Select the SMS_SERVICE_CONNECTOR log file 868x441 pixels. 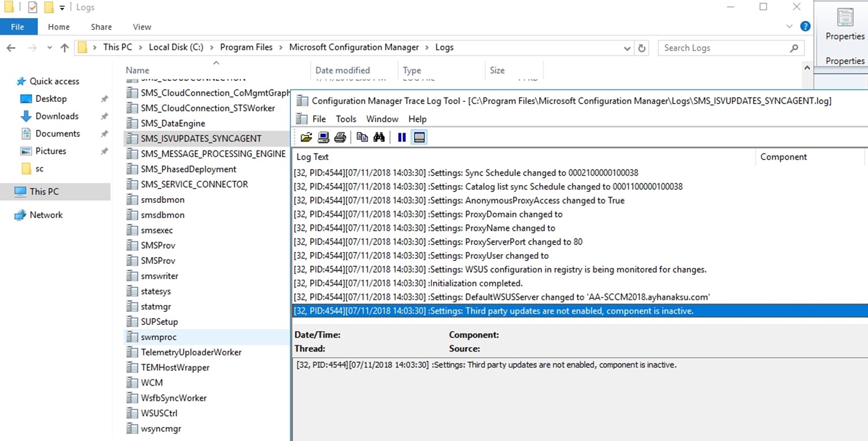[x=194, y=185]
